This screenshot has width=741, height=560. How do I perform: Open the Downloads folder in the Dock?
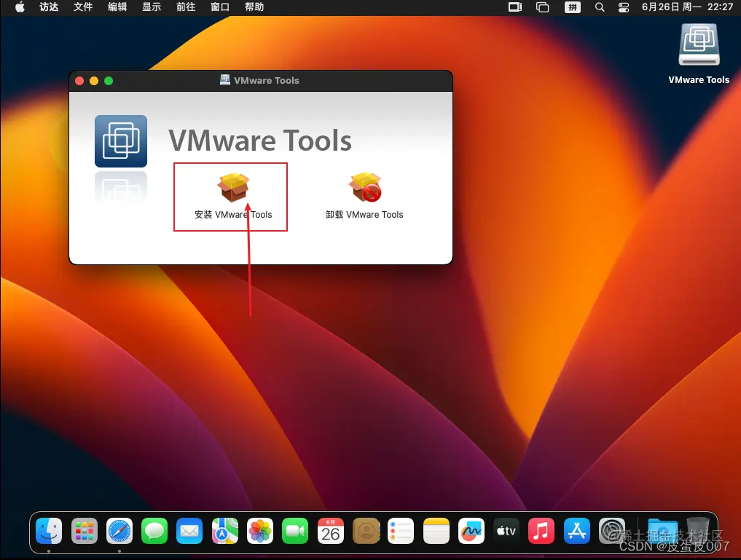662,531
